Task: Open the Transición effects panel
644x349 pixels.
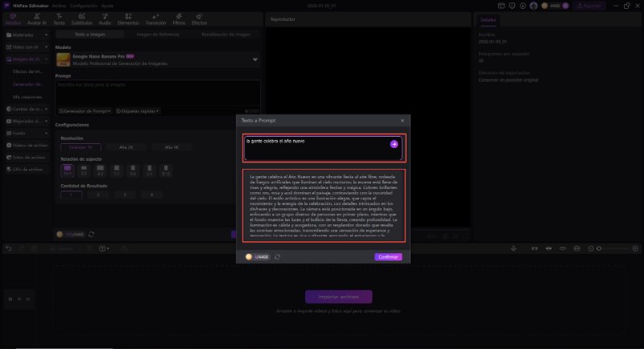Action: 155,18
